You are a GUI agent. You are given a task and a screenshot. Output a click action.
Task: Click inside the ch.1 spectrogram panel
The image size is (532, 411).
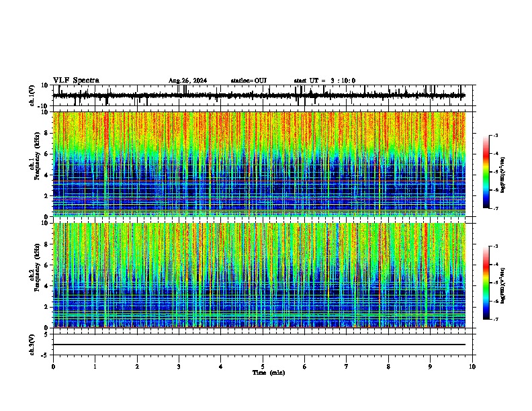coord(259,164)
